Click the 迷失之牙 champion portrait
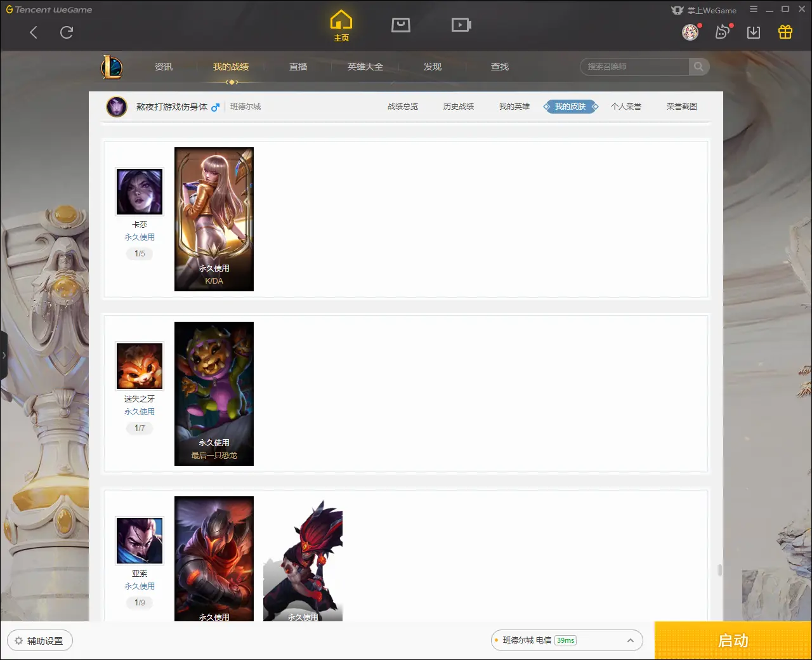 tap(140, 366)
